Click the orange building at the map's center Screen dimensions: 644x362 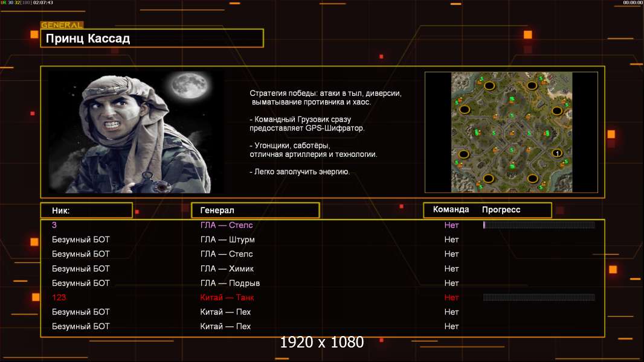coord(512,133)
